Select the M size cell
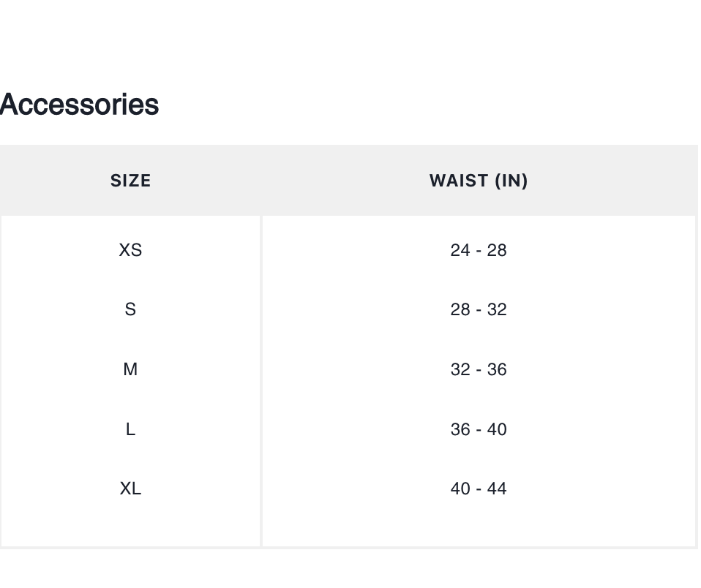 click(x=130, y=369)
